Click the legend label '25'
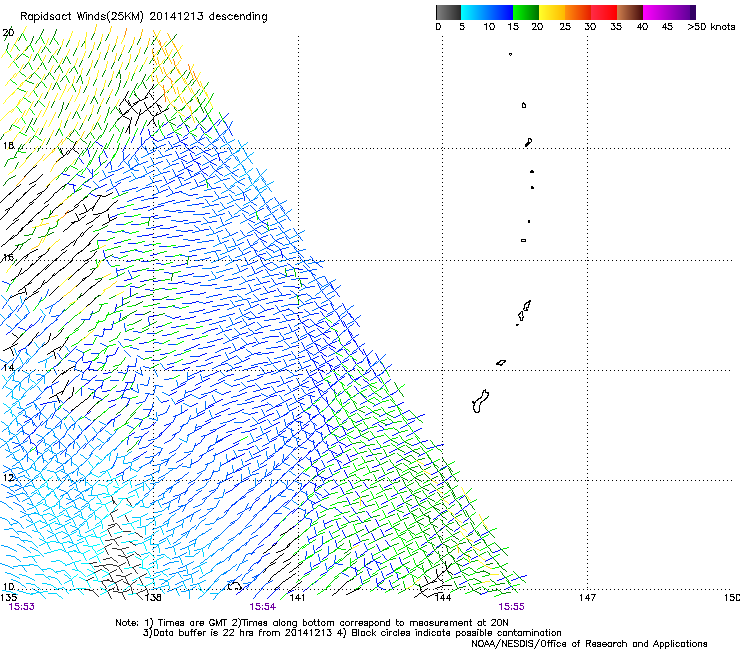This screenshot has height=650, width=740. [565, 27]
